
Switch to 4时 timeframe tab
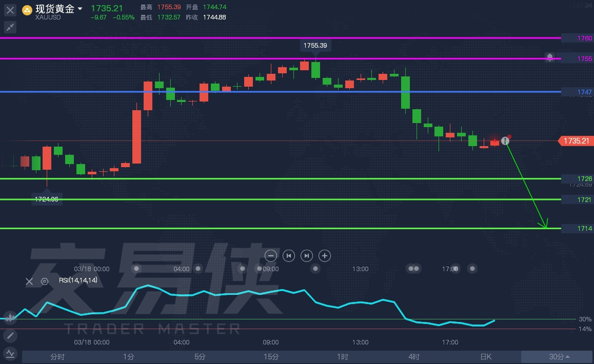[x=413, y=357]
